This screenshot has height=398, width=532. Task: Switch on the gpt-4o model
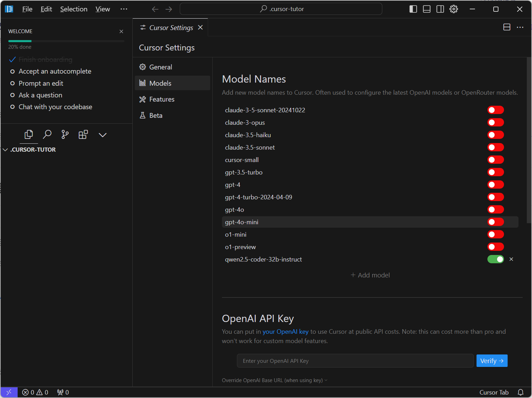click(x=496, y=209)
